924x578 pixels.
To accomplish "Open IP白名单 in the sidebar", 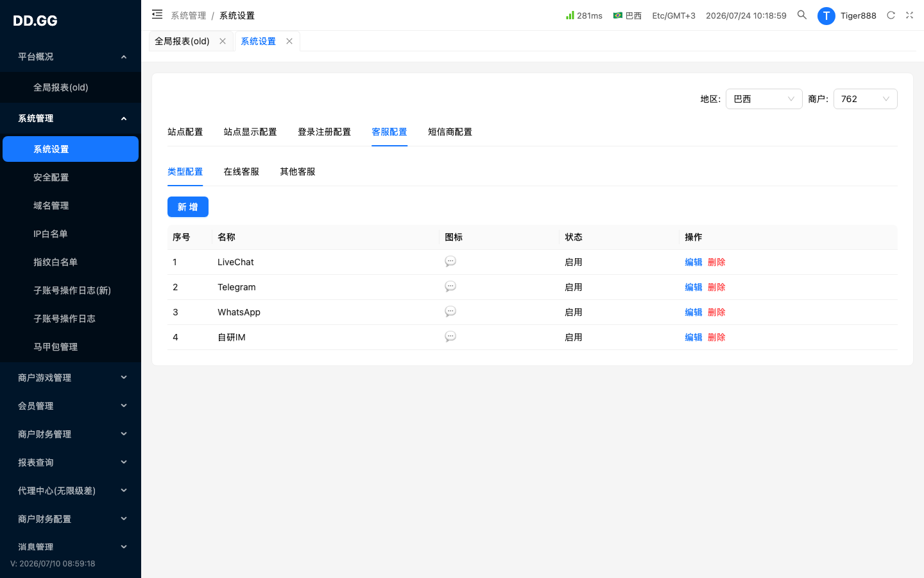I will coord(71,234).
